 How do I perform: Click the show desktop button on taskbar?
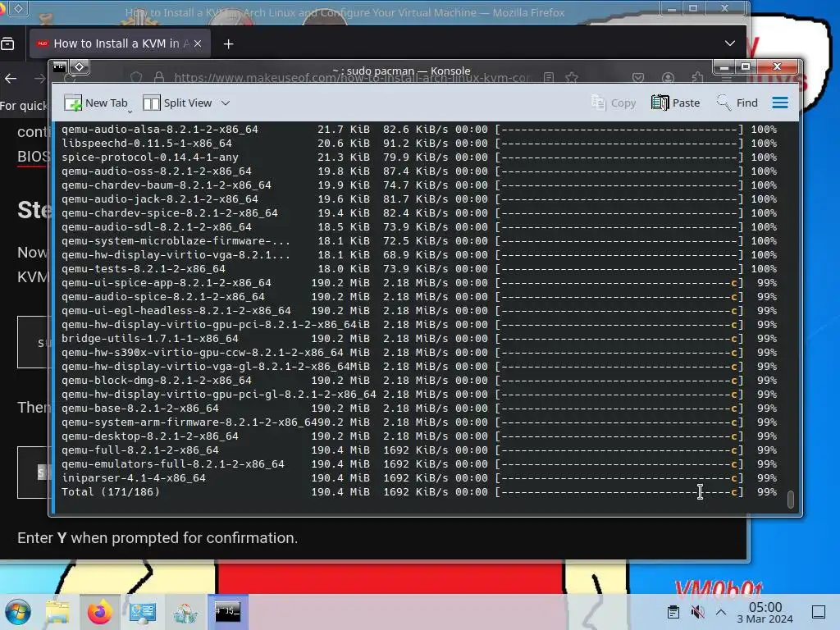point(819,612)
